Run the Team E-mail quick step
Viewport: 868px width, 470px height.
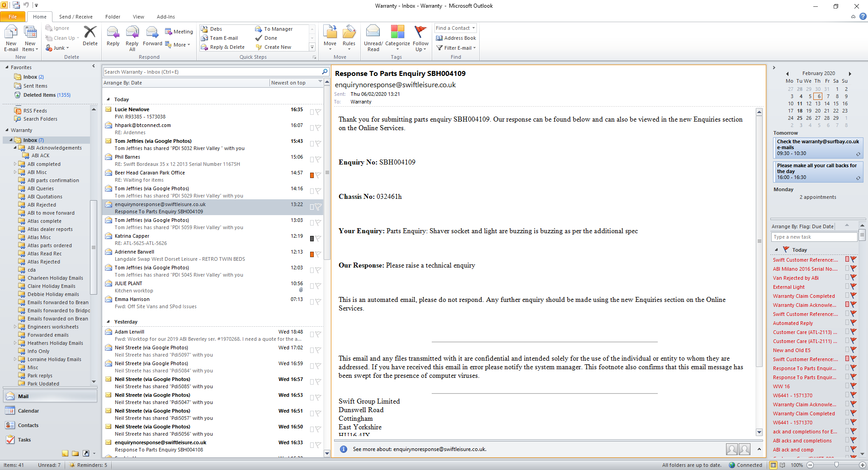(x=219, y=38)
